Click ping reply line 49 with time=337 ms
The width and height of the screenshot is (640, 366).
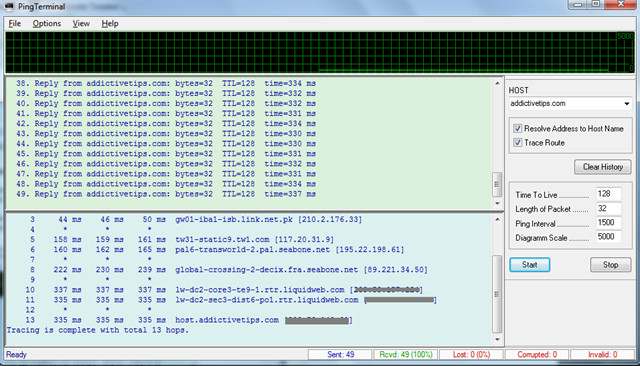coord(166,194)
